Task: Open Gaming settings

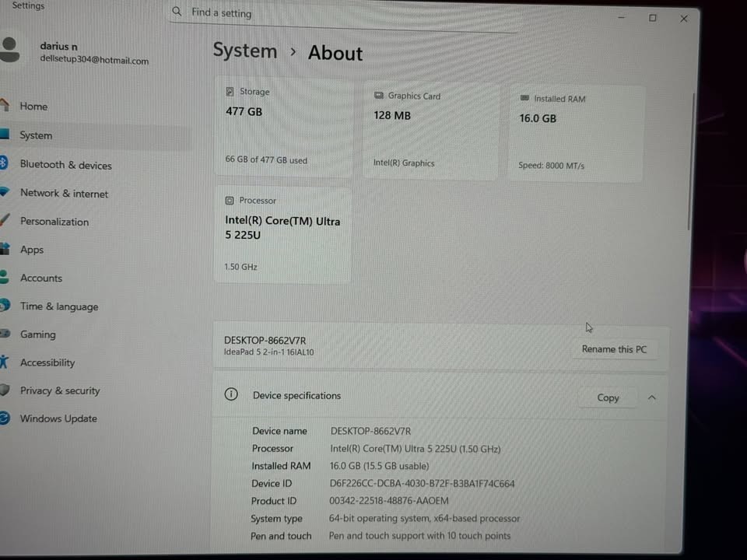Action: [37, 334]
